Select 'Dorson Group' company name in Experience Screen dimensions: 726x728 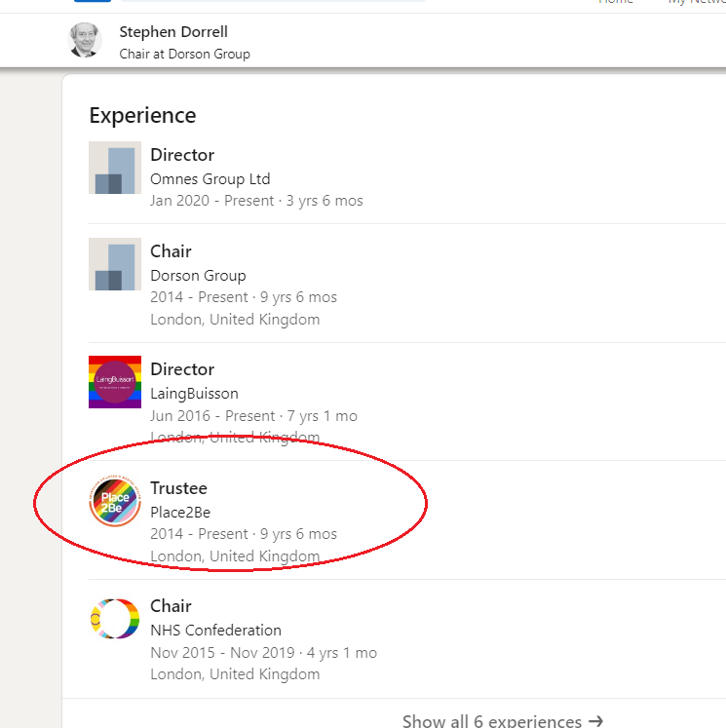pos(198,276)
